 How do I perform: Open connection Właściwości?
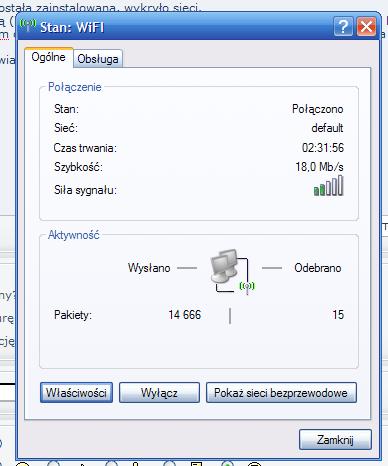point(76,393)
